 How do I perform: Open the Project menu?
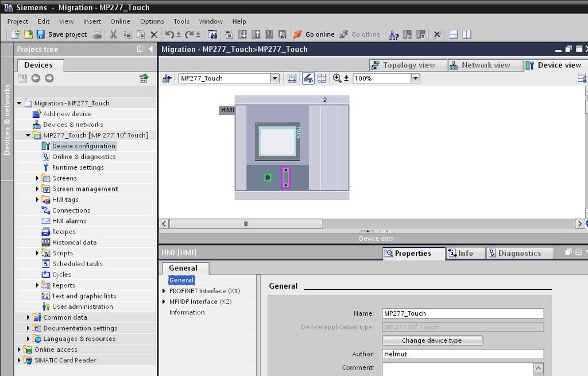tap(18, 21)
